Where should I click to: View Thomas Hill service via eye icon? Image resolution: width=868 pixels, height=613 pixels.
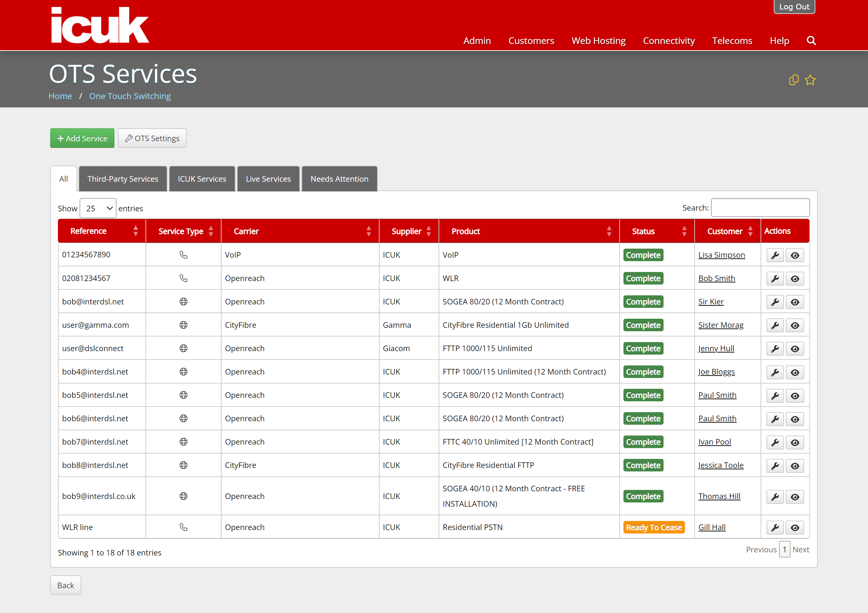[795, 497]
